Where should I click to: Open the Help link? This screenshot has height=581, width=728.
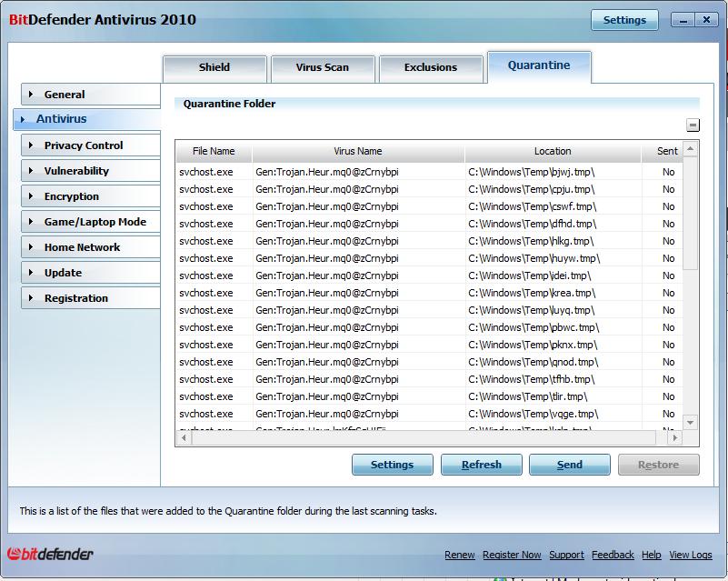[x=652, y=555]
